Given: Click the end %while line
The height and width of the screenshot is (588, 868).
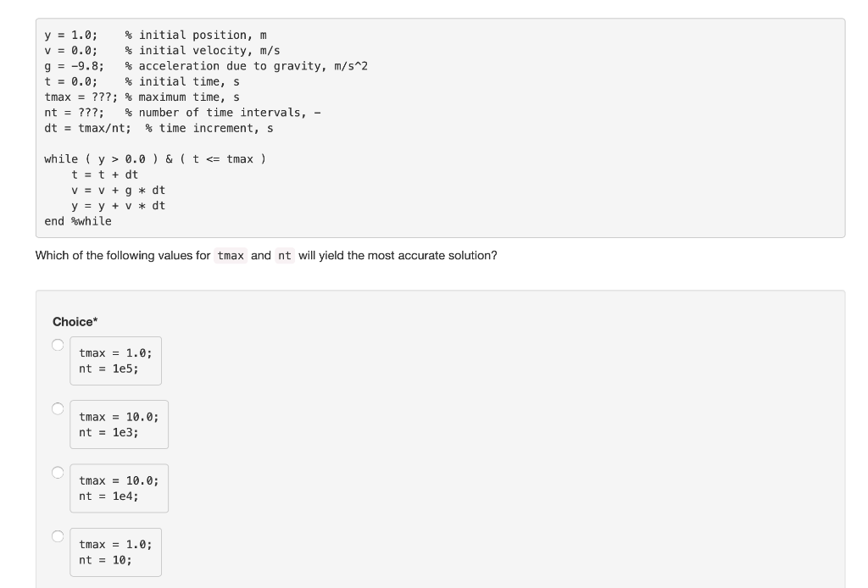Looking at the screenshot, I should pos(78,221).
